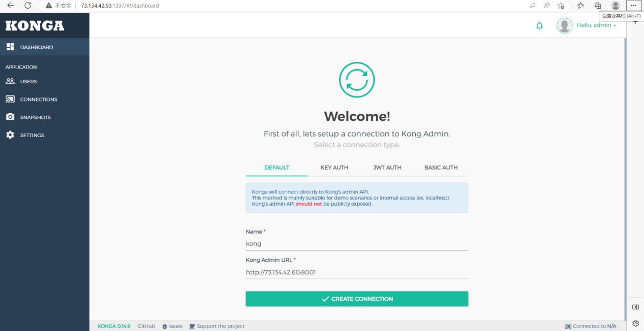
Task: Click the Name input field
Action: (x=357, y=244)
